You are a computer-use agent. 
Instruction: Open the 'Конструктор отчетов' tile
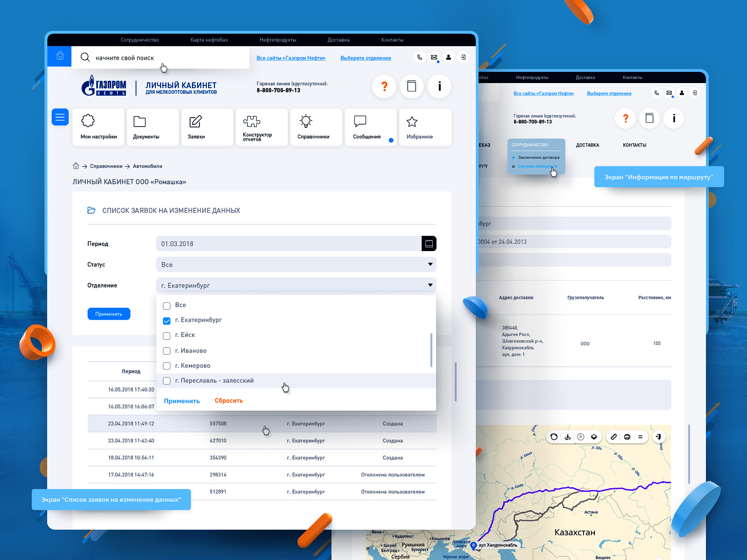pyautogui.click(x=262, y=127)
